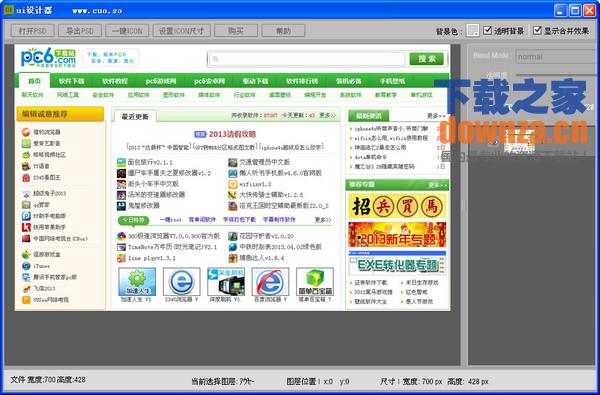Click the 购买 button
This screenshot has width=600, height=395.
pyautogui.click(x=236, y=31)
